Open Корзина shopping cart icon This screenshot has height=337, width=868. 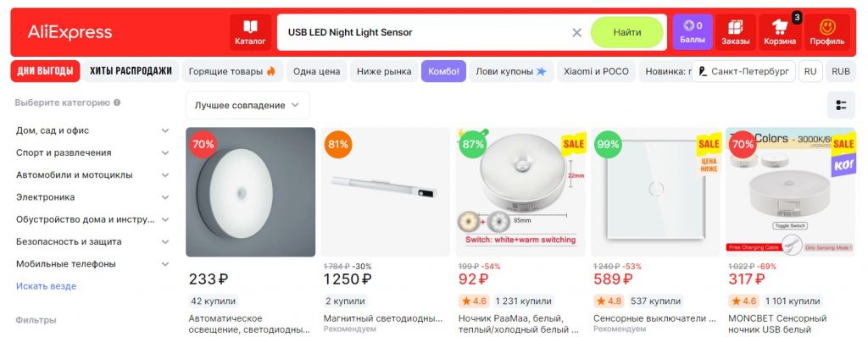[x=780, y=32]
